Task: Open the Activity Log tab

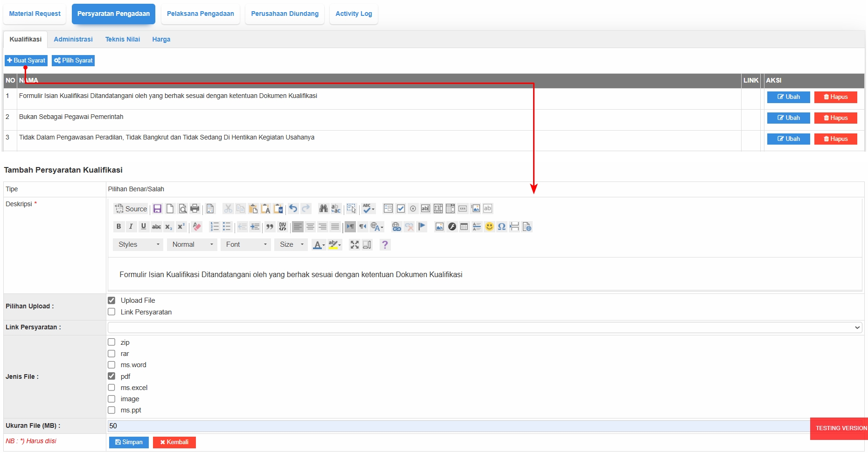Action: pos(354,14)
